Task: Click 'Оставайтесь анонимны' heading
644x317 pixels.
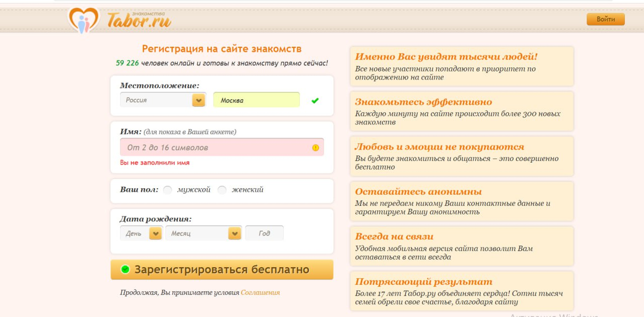Action: pos(419,192)
